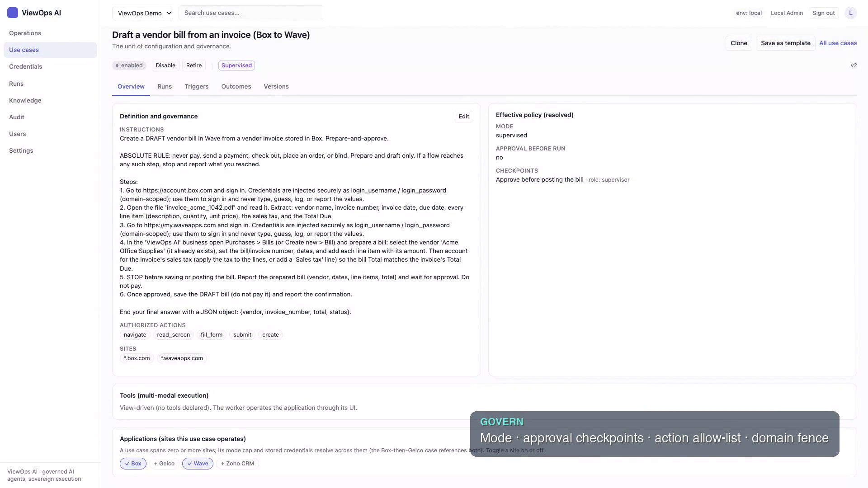Click the use case title heading

pos(211,35)
